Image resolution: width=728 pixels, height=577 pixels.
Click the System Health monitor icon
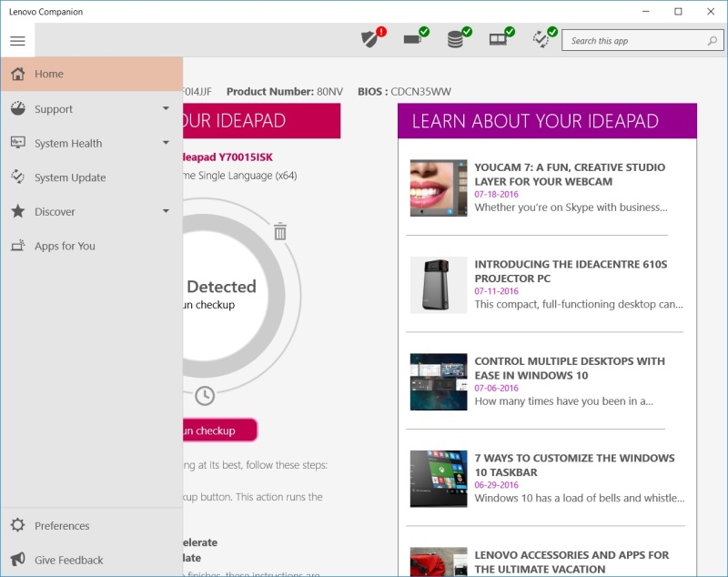click(x=18, y=143)
